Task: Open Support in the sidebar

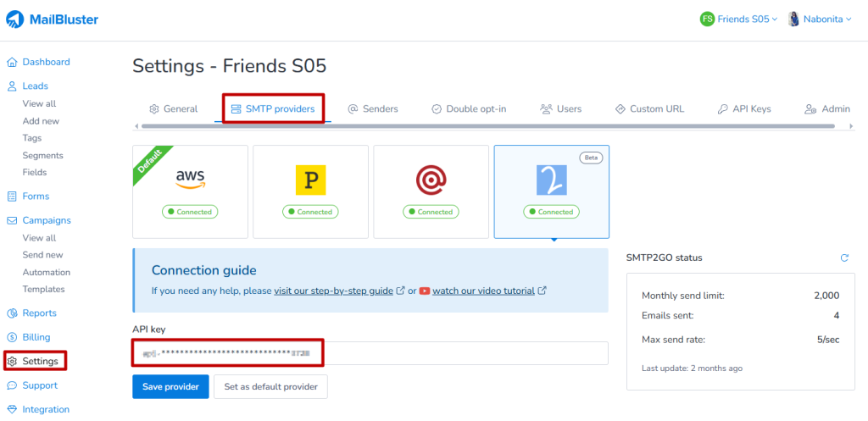Action: point(41,385)
